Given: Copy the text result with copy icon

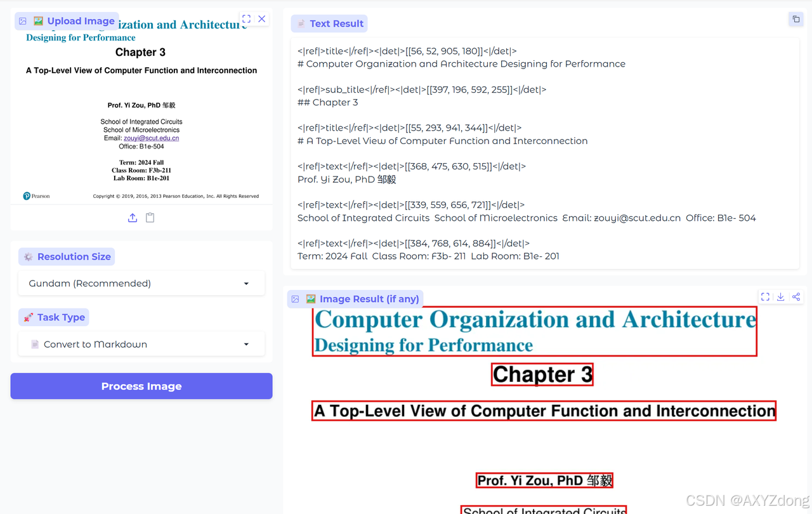Looking at the screenshot, I should (796, 19).
